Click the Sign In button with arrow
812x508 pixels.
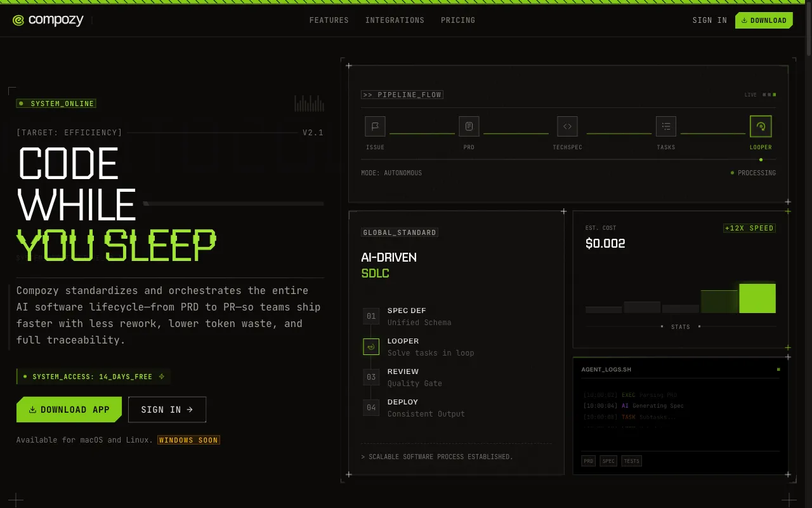(167, 410)
